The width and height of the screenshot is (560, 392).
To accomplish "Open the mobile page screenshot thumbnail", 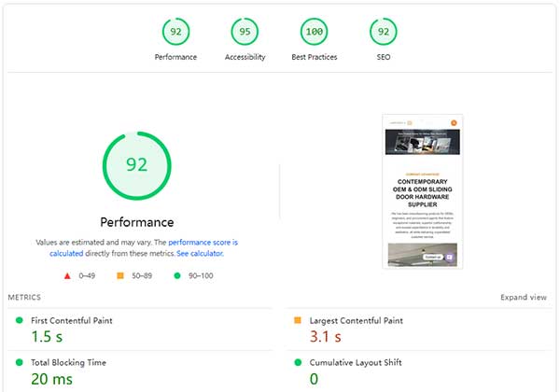I will pyautogui.click(x=422, y=191).
